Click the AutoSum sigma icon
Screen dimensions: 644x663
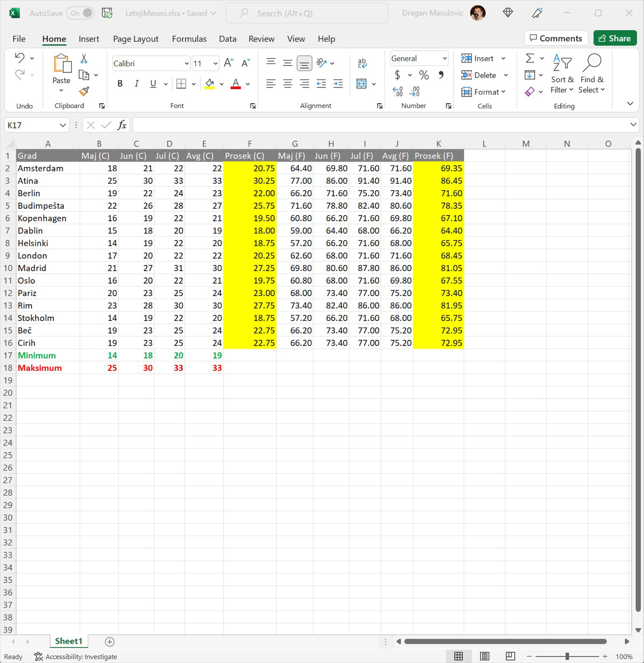530,58
